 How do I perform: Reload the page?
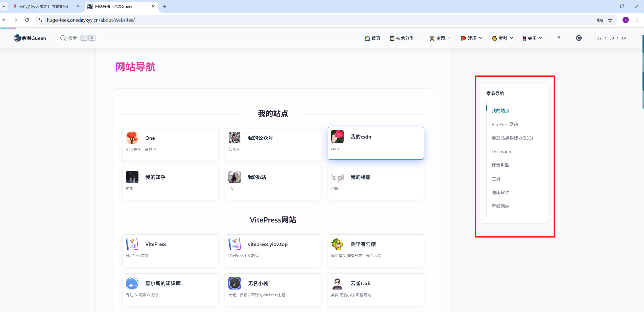[27, 20]
